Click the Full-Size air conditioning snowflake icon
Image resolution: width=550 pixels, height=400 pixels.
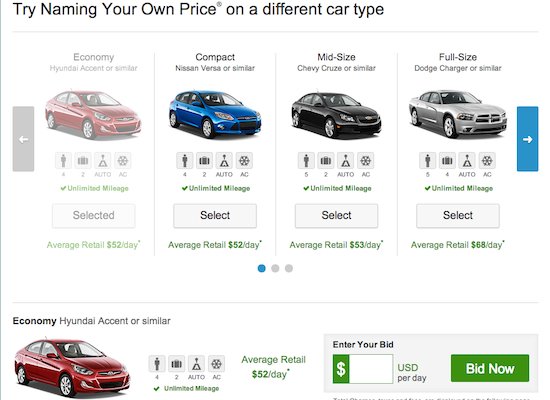[487, 161]
